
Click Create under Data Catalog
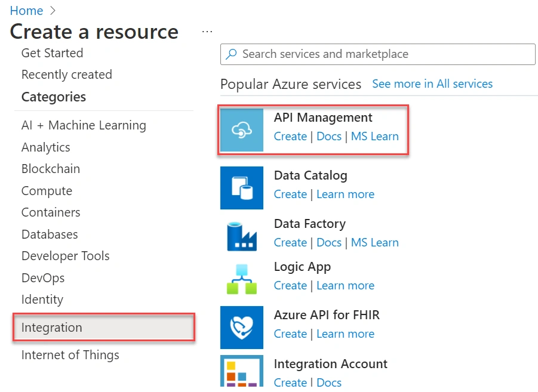pos(290,195)
